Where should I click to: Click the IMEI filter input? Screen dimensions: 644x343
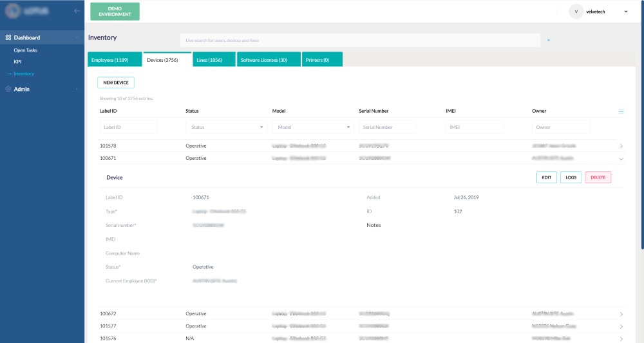pyautogui.click(x=475, y=127)
